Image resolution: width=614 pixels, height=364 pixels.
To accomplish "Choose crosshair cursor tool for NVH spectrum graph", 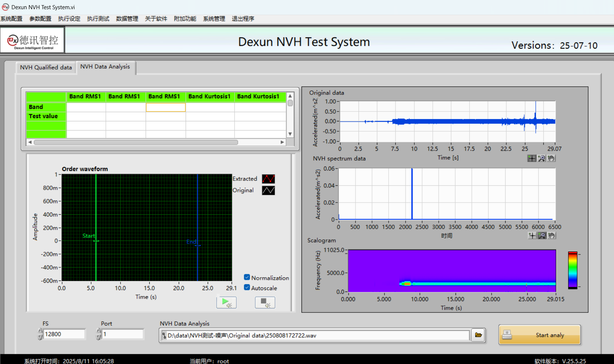I will pyautogui.click(x=532, y=236).
